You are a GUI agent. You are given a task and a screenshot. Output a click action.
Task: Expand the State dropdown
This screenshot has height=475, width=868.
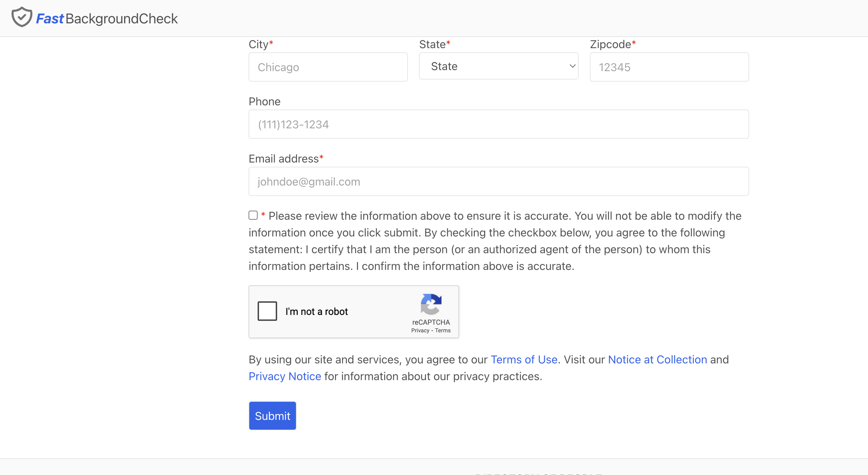[x=498, y=66]
